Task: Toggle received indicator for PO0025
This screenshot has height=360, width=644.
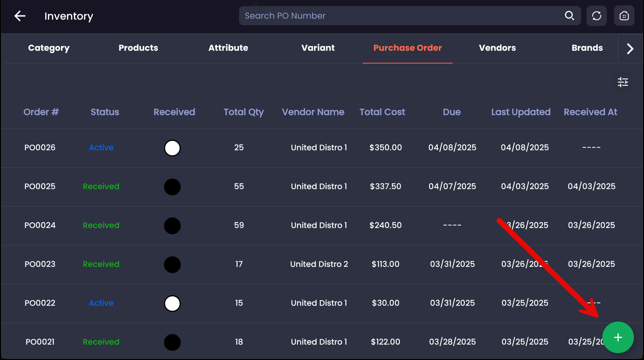Action: click(172, 187)
